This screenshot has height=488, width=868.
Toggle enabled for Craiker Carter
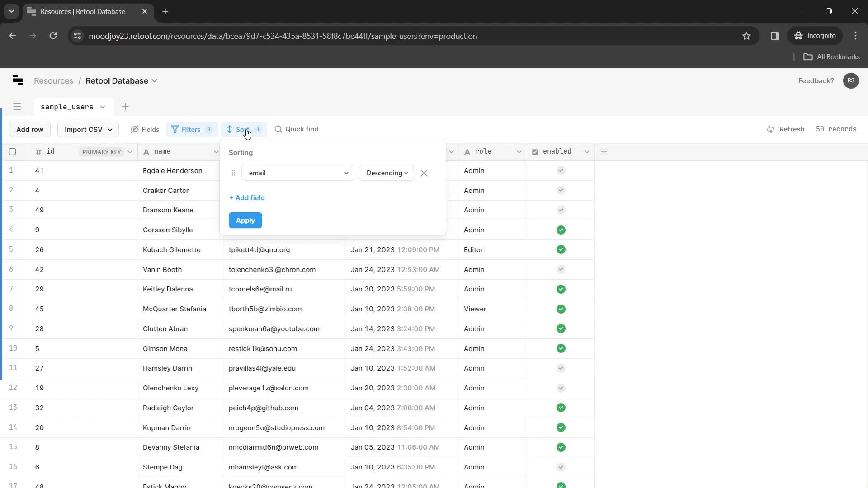(x=561, y=190)
